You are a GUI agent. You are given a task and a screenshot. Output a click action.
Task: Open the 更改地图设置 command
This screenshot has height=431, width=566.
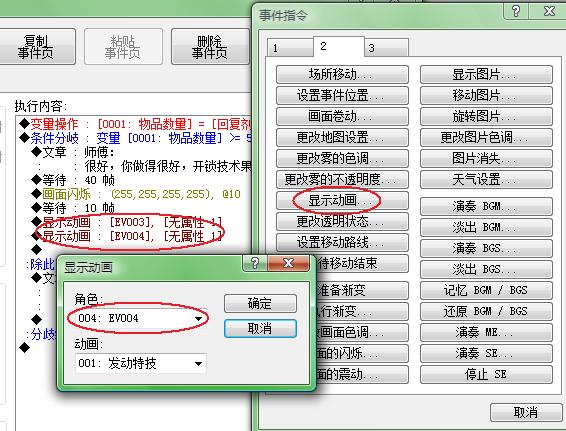click(x=342, y=137)
